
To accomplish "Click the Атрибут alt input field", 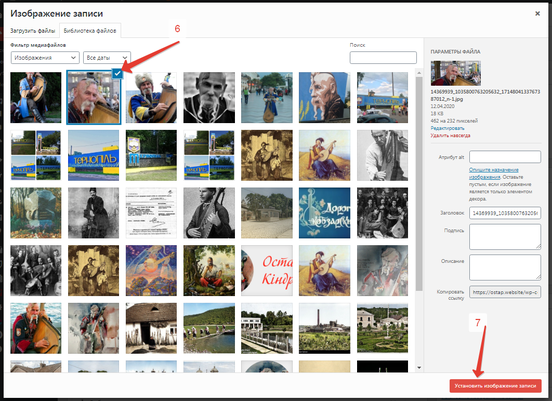I will pos(505,157).
